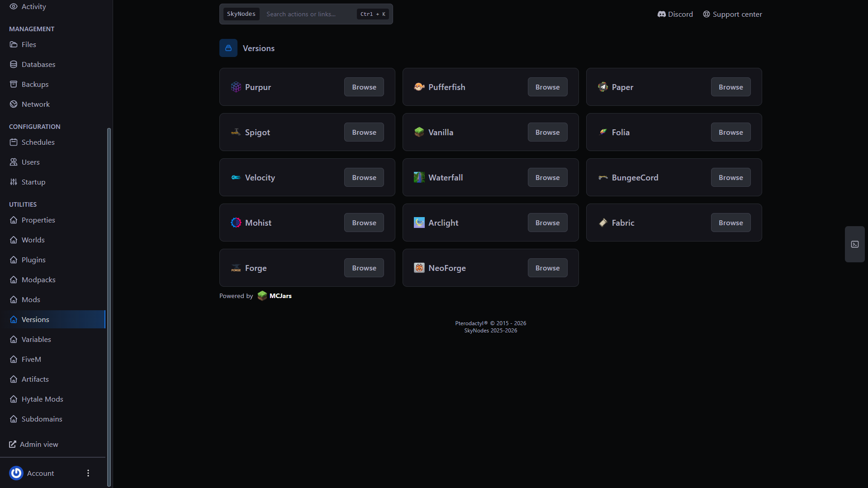Screen dimensions: 868x488
Task: Click the Paper logo icon
Action: pos(603,87)
